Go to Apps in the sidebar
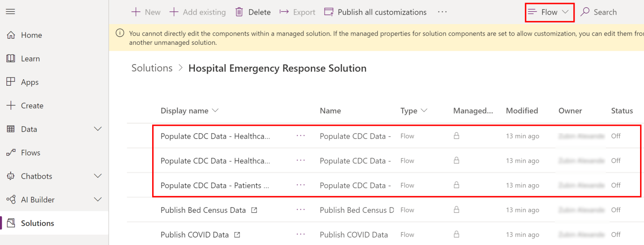The image size is (644, 245). pos(30,82)
